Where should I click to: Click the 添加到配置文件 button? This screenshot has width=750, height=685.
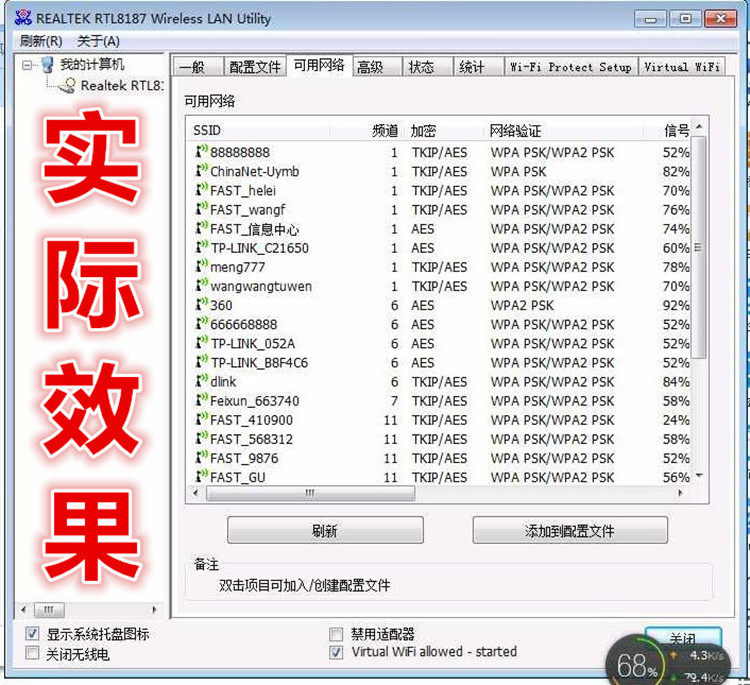point(570,530)
